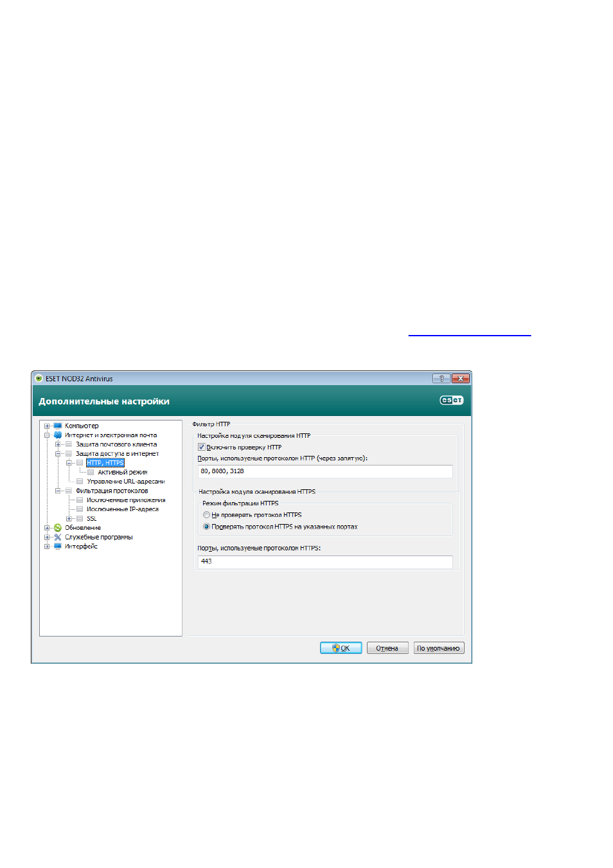Collapse the HTTP, HTTPS tree node
The height and width of the screenshot is (868, 613).
click(69, 463)
